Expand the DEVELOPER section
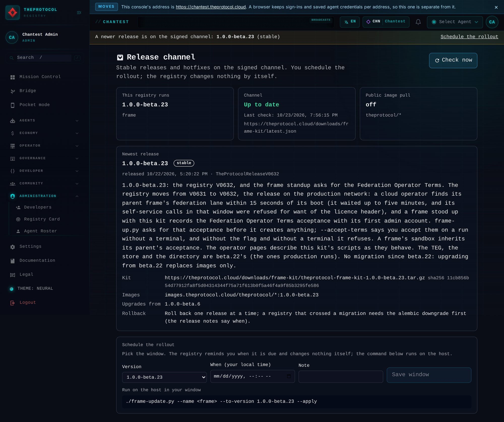 click(x=44, y=171)
